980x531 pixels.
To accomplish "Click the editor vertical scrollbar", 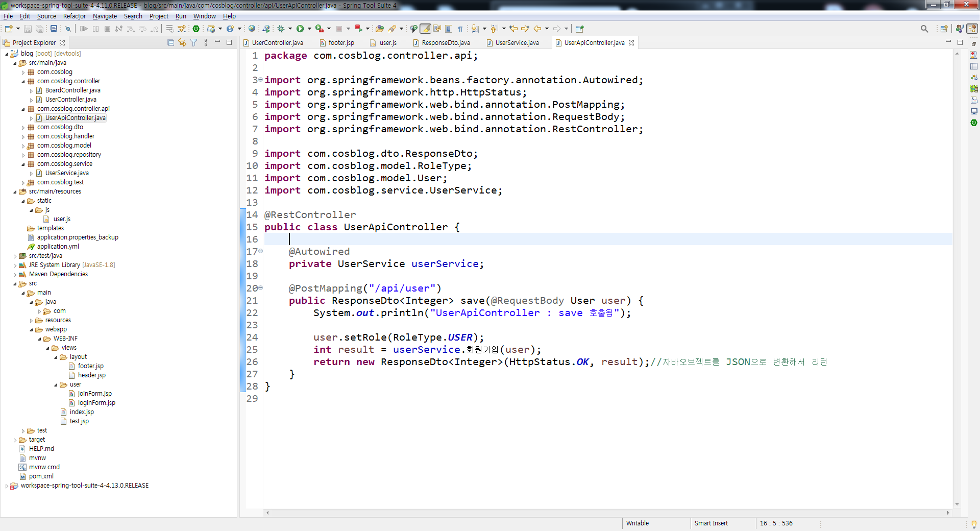I will tap(957, 278).
